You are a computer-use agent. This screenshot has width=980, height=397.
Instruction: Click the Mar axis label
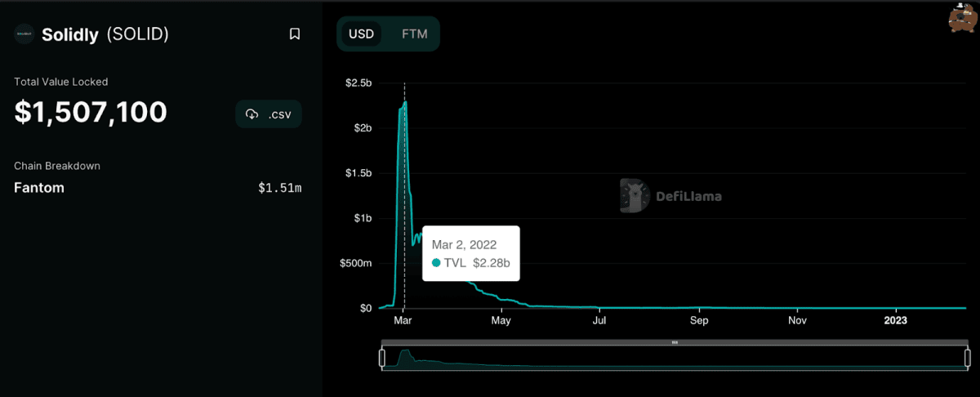click(403, 321)
